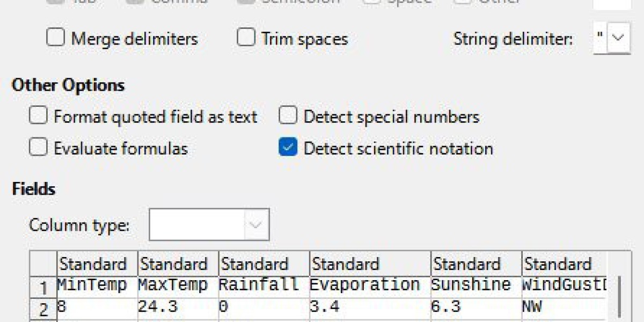Enable Format quoted field as text
644x322 pixels.
point(38,116)
